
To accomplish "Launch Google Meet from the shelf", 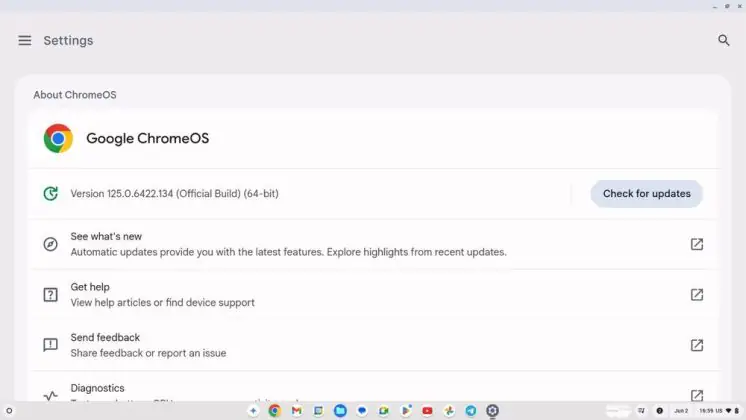I will point(384,410).
